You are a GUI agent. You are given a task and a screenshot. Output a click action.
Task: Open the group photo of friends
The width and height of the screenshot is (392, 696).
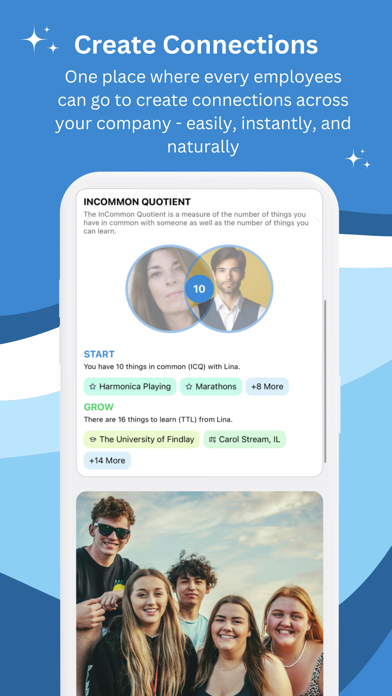(199, 593)
